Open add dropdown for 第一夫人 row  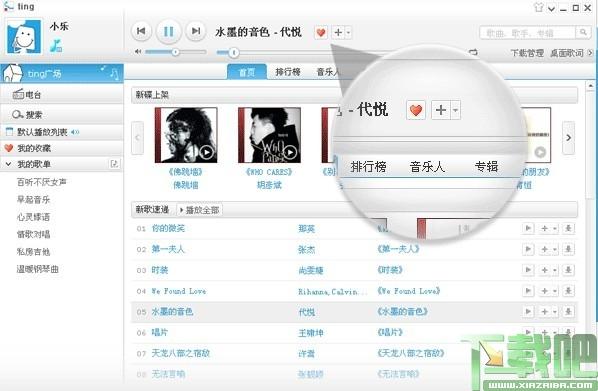click(555, 249)
